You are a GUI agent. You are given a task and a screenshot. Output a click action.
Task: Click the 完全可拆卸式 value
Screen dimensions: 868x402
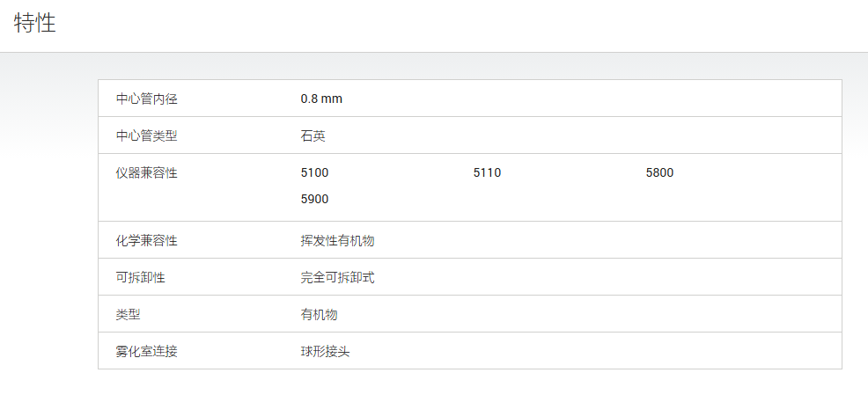[x=338, y=278]
